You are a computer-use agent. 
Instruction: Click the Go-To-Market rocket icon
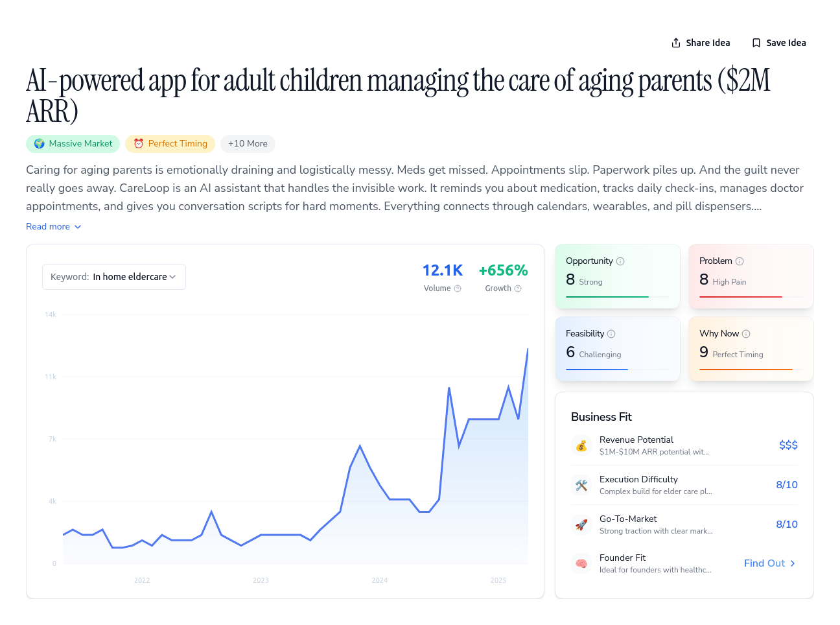[x=581, y=525]
